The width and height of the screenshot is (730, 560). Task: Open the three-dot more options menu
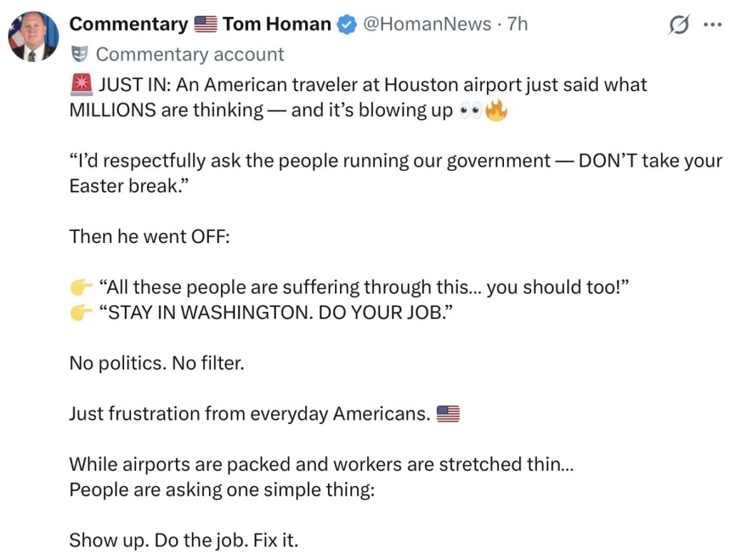click(x=712, y=24)
